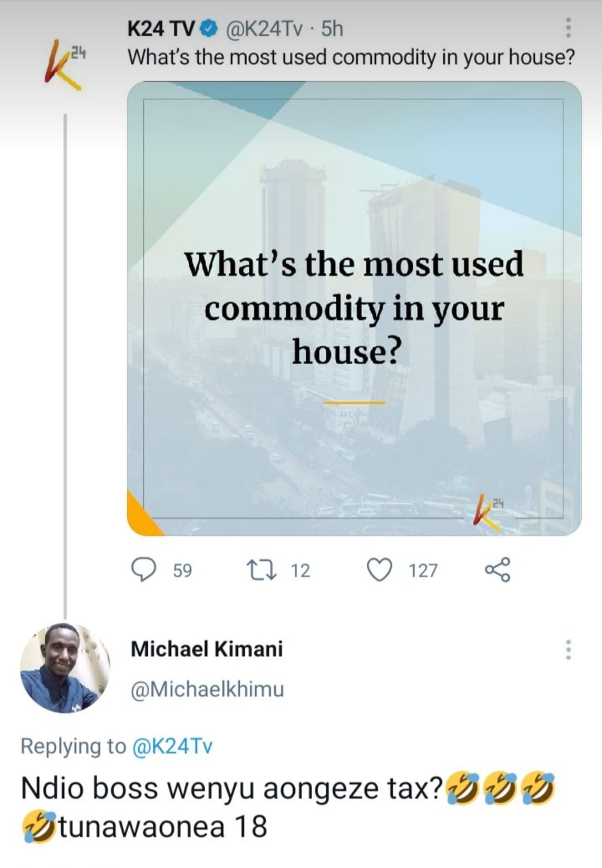Click the 127 likes count
Viewport: 602px width, 868px height.
click(423, 570)
